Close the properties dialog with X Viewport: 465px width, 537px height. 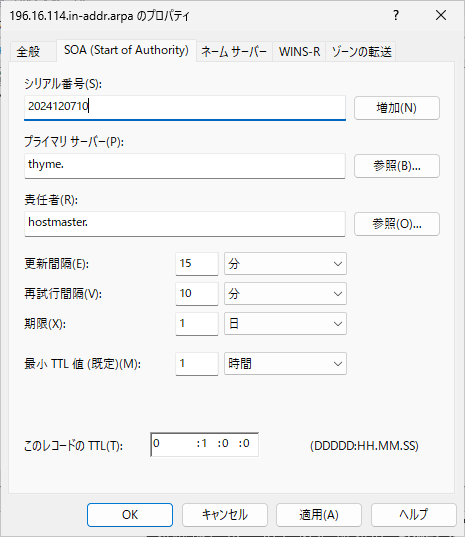pos(441,15)
